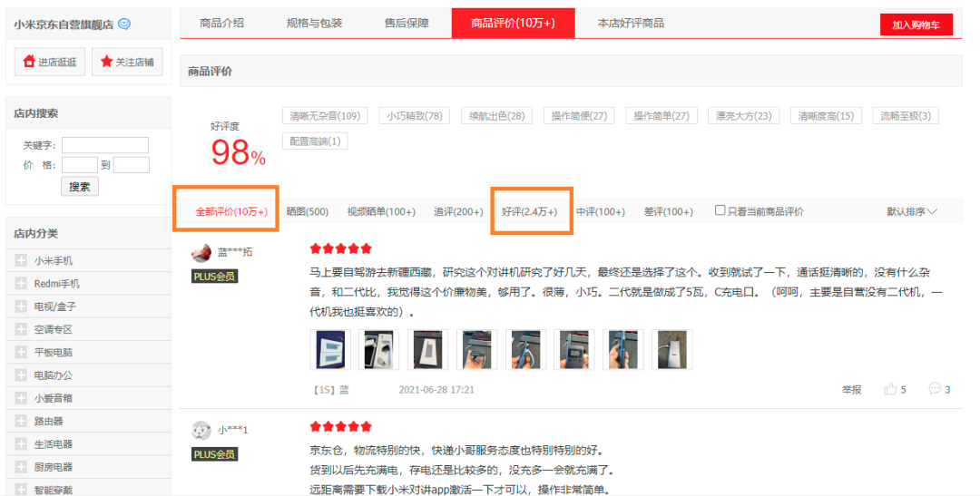Click avatar of reviewer 小***1

coord(201,430)
